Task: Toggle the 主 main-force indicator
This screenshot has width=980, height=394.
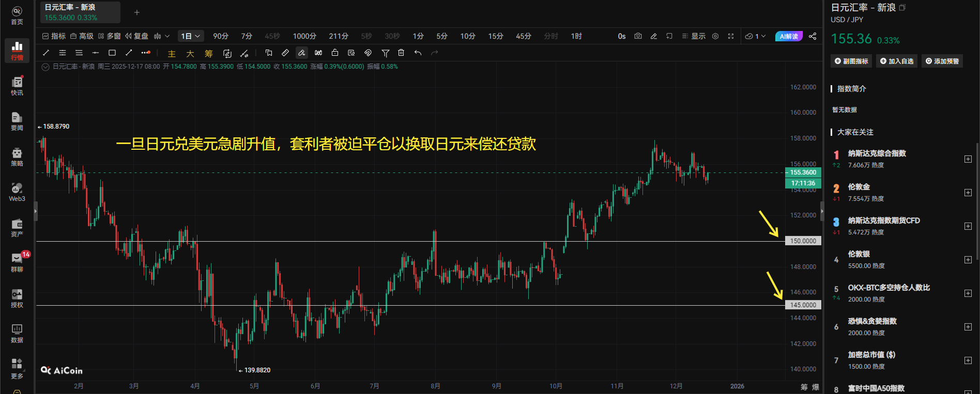Action: 172,53
